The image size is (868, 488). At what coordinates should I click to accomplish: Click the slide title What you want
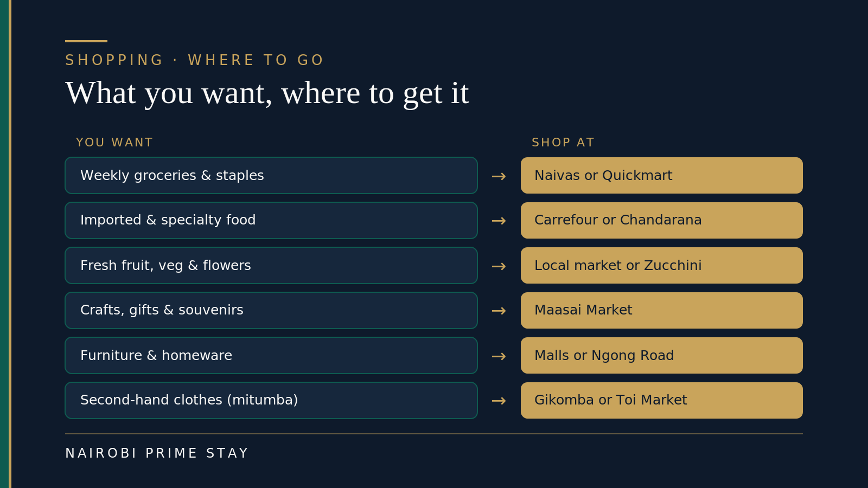(x=267, y=93)
